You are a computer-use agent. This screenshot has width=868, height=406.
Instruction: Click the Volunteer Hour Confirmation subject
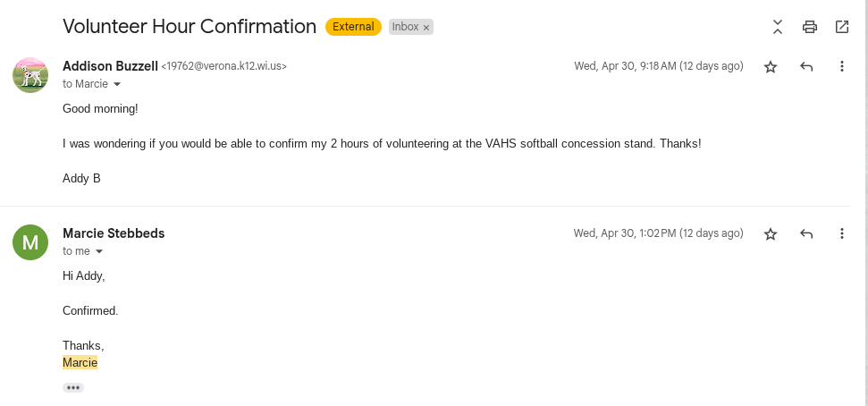coord(190,27)
